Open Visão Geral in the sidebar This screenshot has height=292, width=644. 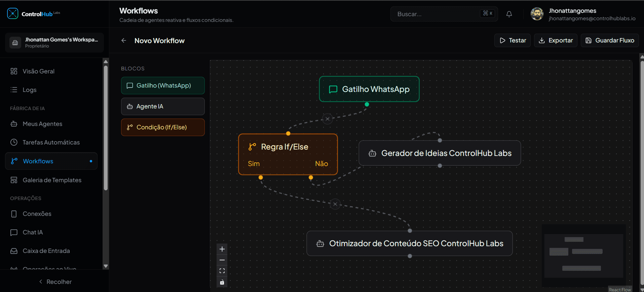[x=51, y=71]
